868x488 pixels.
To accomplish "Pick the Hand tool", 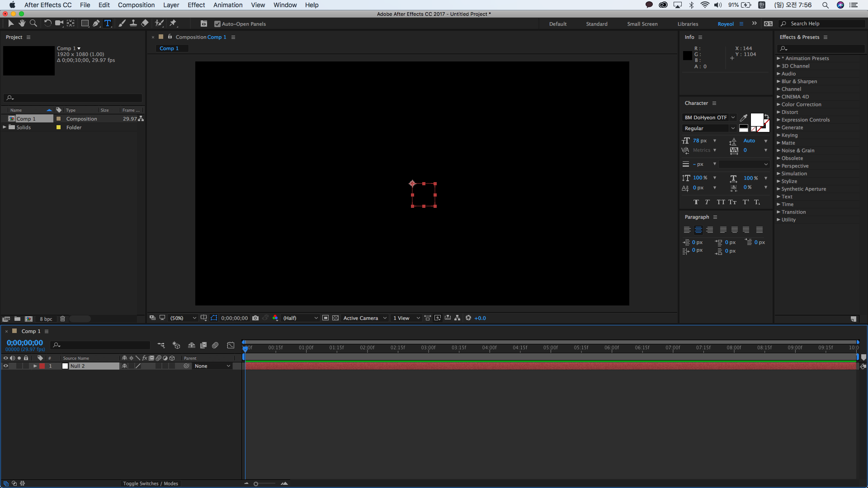I will [x=22, y=23].
